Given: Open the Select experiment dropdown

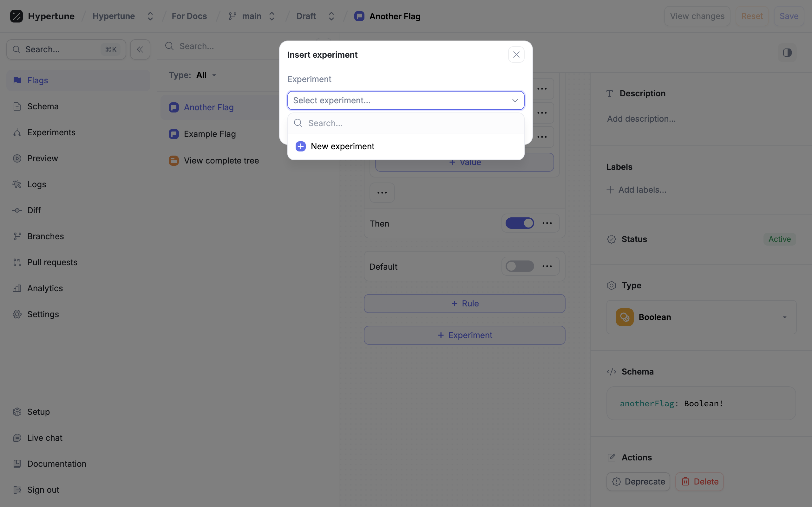Looking at the screenshot, I should [405, 100].
